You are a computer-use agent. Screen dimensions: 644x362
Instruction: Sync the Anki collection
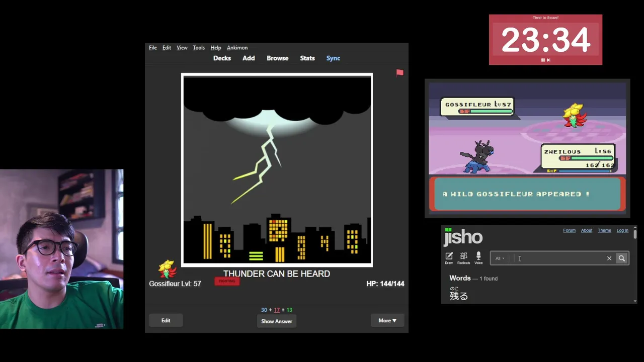click(x=333, y=58)
